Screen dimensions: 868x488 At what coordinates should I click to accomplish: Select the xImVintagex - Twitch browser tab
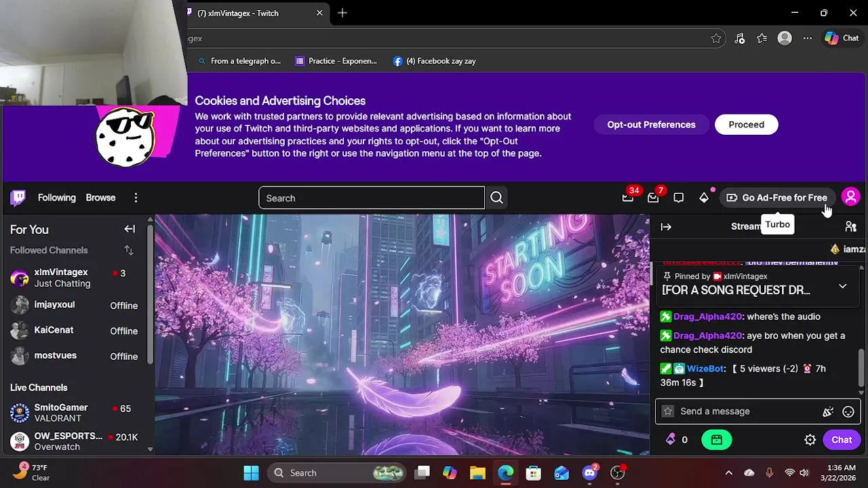(254, 13)
